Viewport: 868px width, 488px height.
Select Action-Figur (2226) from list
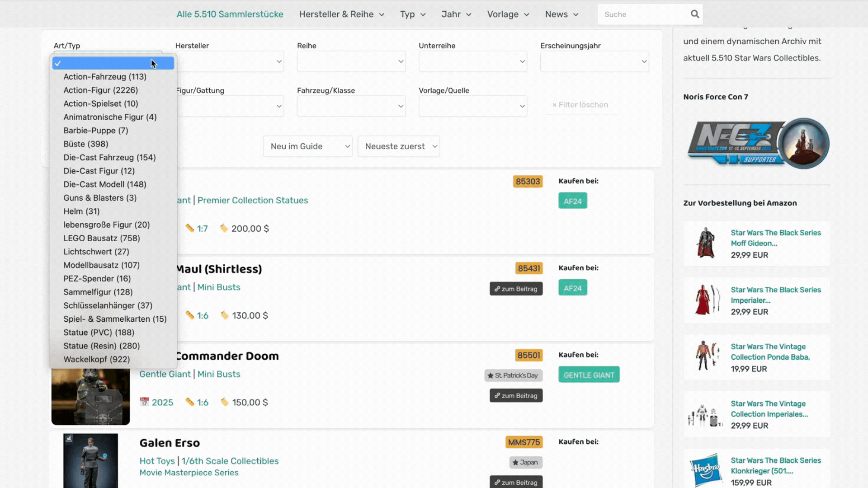100,90
